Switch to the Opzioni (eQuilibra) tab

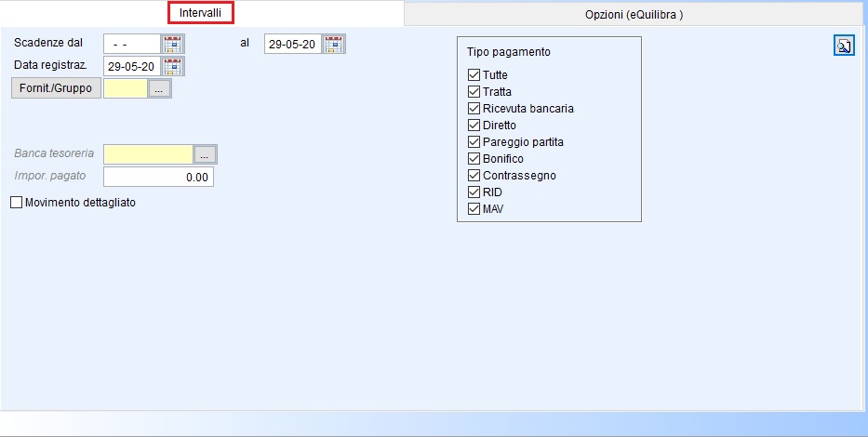pyautogui.click(x=634, y=15)
